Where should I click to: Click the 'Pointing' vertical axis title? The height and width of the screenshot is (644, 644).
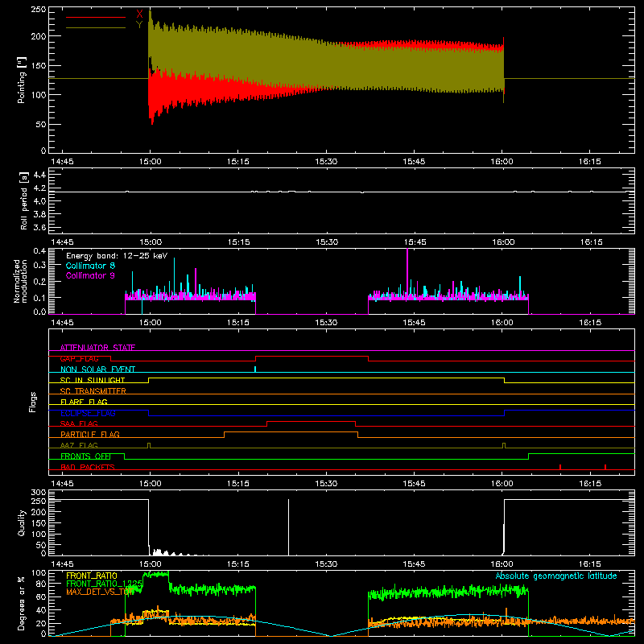(22, 80)
